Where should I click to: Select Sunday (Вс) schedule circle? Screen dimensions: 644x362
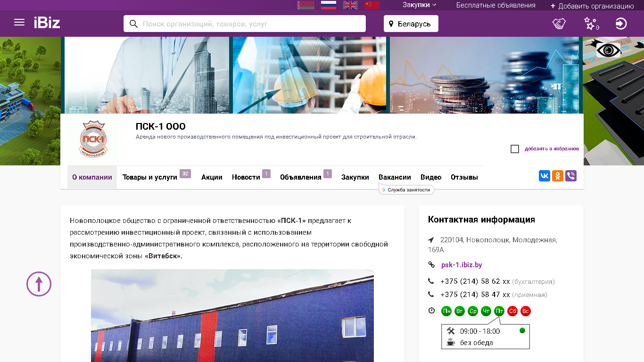pyautogui.click(x=526, y=311)
